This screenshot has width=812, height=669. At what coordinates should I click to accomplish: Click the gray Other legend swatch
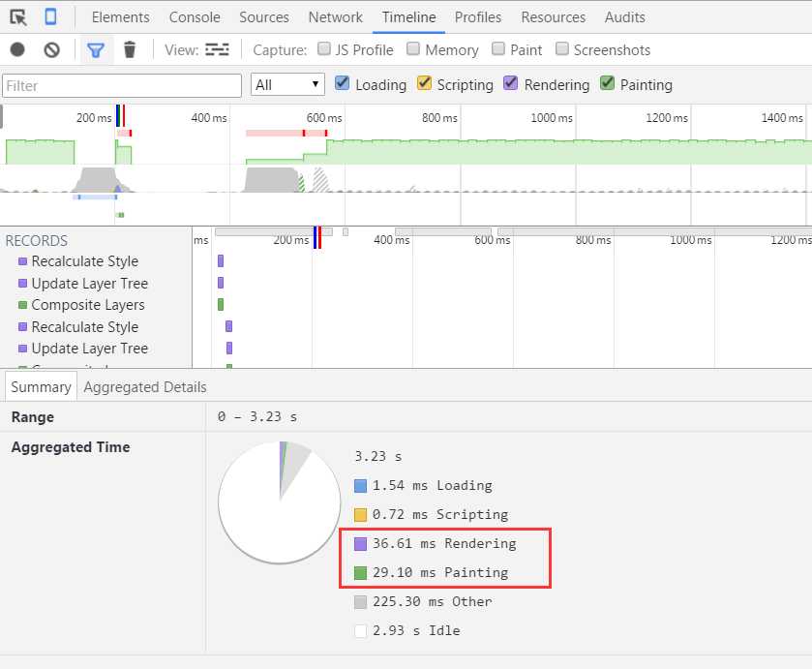[x=360, y=602]
